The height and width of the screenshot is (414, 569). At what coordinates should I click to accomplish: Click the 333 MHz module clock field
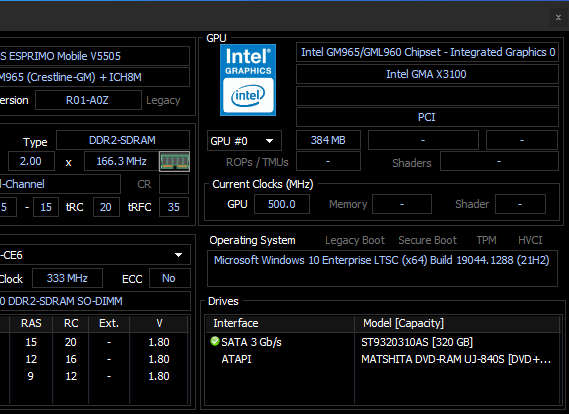pyautogui.click(x=67, y=278)
